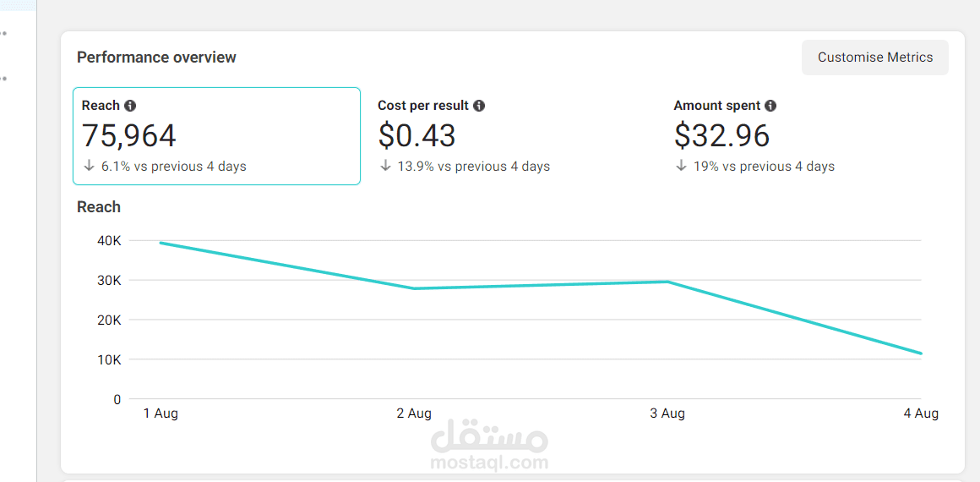This screenshot has width=980, height=482.
Task: Select the Reach metric card
Action: tap(216, 135)
